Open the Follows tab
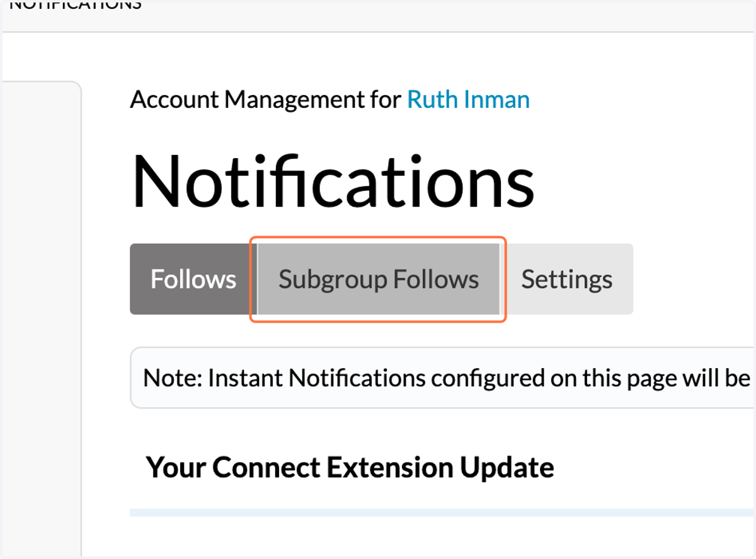 coord(193,279)
